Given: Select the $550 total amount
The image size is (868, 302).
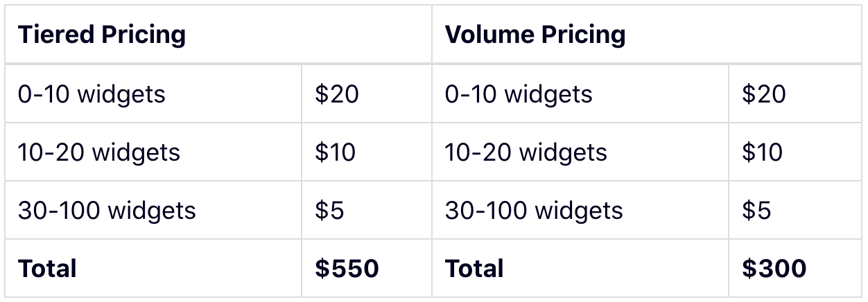Looking at the screenshot, I should (x=347, y=269).
